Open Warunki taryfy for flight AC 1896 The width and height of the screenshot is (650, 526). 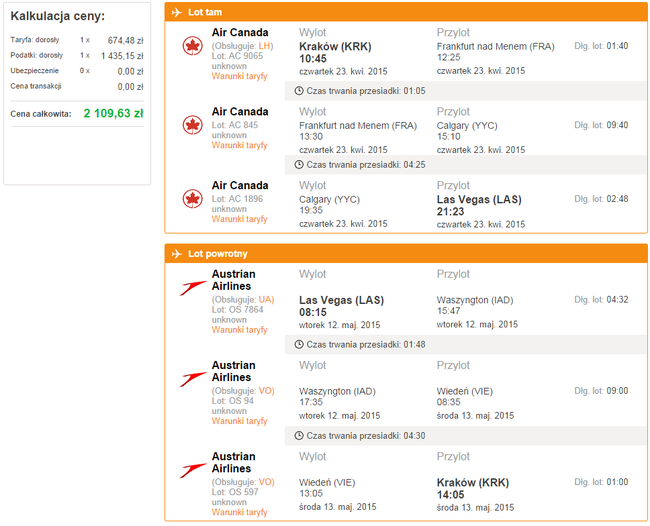[x=239, y=219]
